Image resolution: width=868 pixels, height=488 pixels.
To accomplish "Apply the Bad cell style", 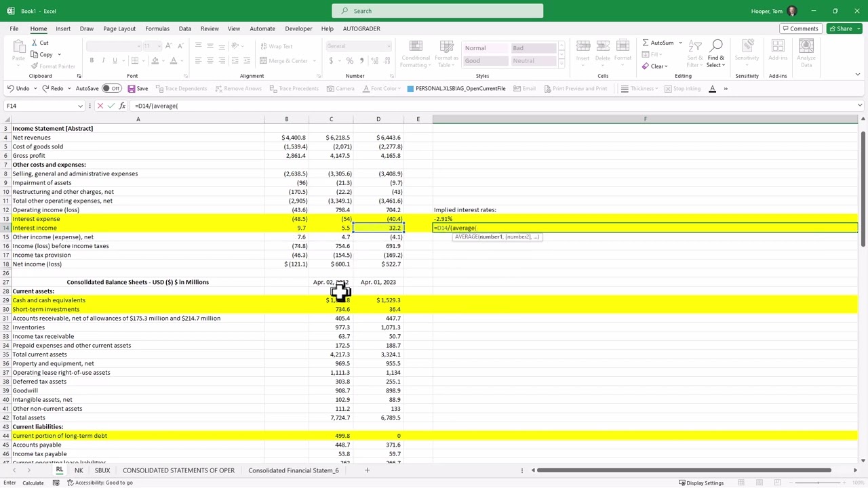I will 533,48.
